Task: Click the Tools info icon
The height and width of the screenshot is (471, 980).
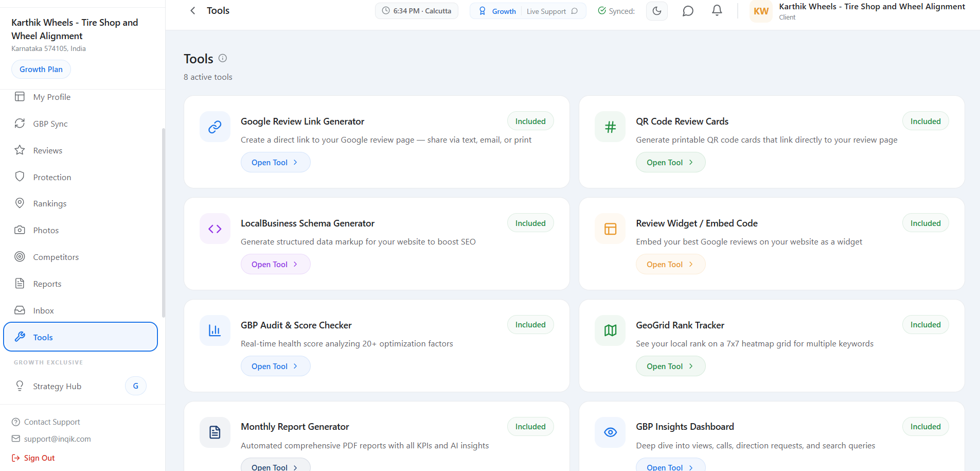Action: pos(223,58)
